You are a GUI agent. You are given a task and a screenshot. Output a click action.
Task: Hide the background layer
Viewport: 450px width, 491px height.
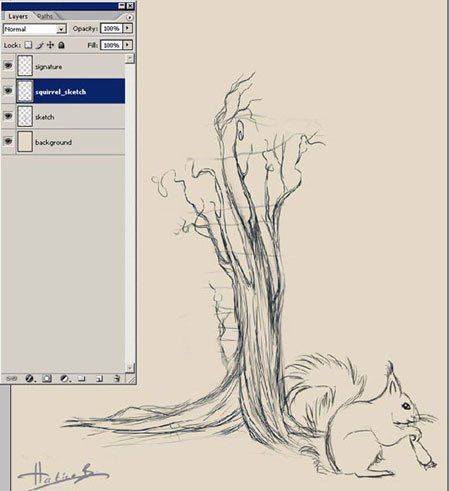tap(8, 141)
